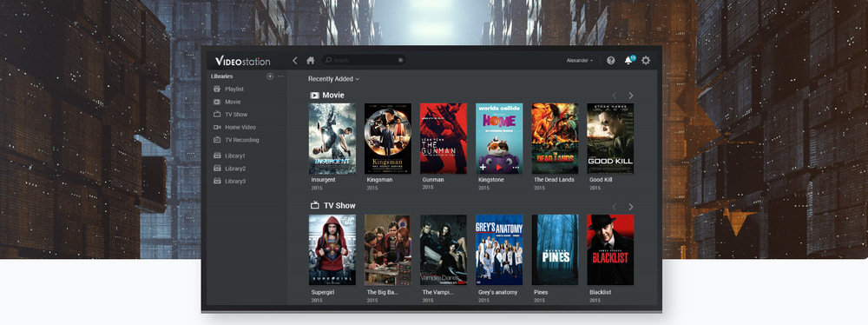868x325 pixels.
Task: Click the Insurgent title text
Action: tap(323, 180)
